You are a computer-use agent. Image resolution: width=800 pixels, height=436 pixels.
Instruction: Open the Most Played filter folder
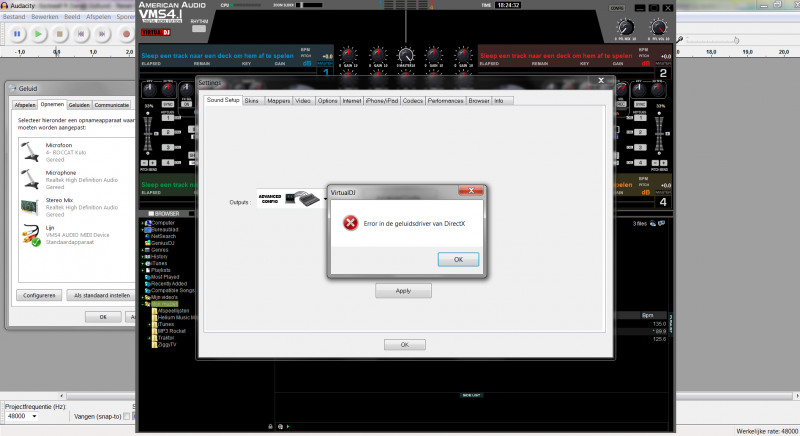click(x=162, y=277)
